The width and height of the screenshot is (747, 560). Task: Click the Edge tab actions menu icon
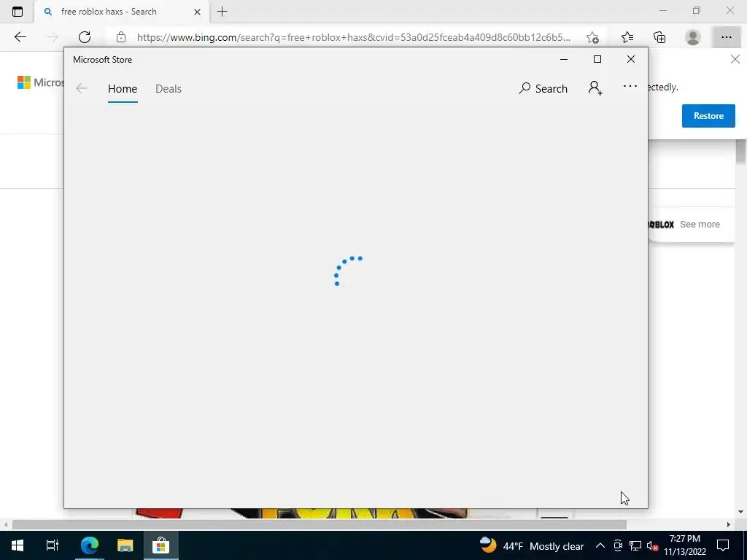18,12
